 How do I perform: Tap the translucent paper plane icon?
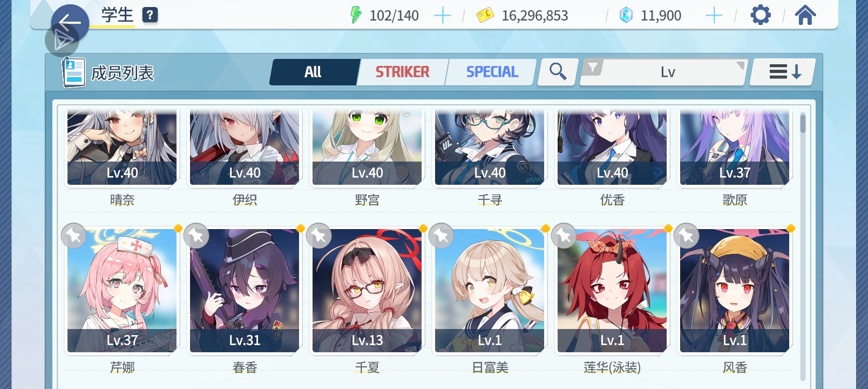tap(63, 39)
